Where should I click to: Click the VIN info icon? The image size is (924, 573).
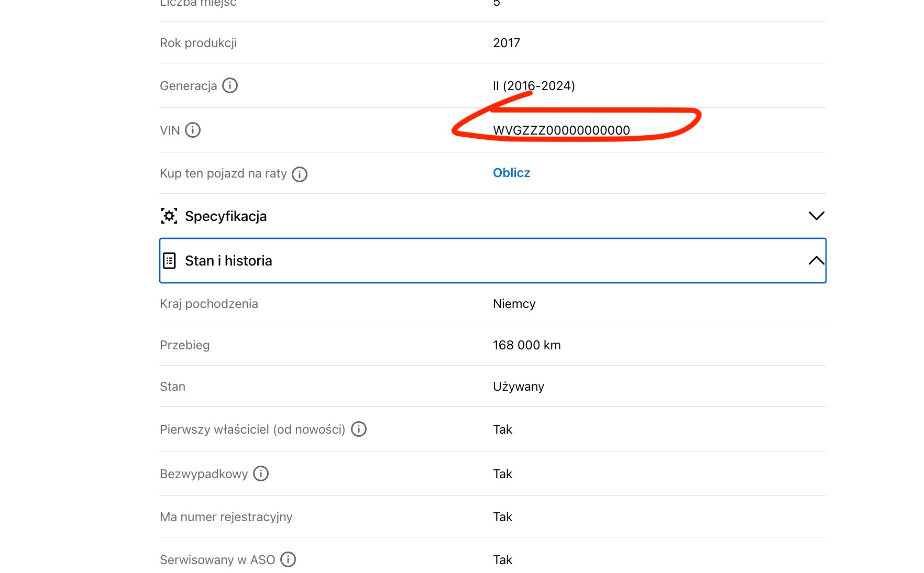point(193,130)
